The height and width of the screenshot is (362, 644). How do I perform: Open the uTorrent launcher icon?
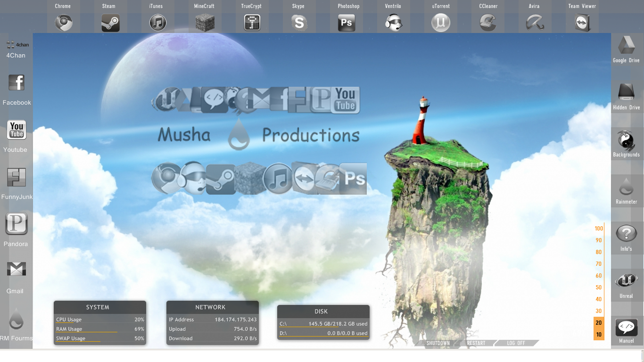click(440, 22)
